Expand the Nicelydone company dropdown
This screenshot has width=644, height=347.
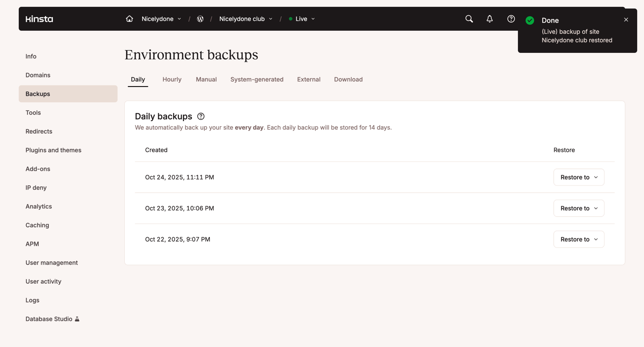(x=161, y=19)
